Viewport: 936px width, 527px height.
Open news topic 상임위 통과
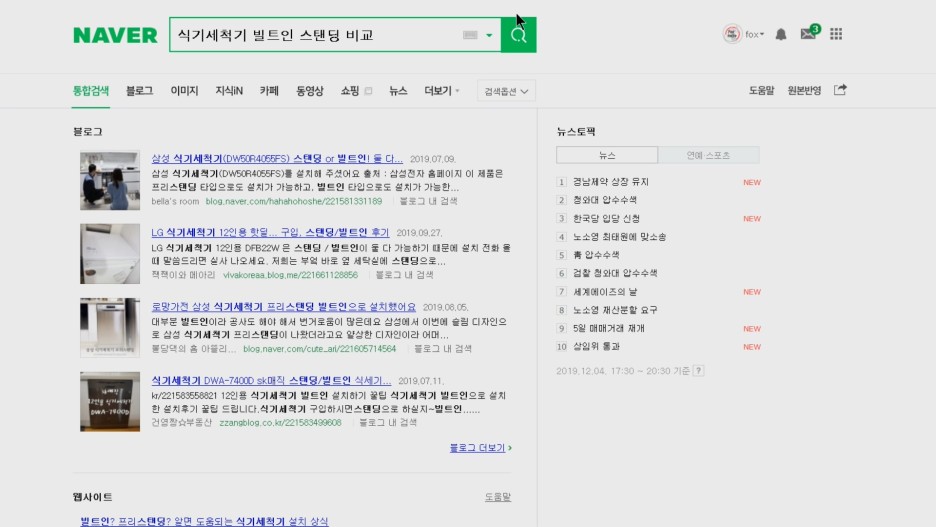click(596, 347)
